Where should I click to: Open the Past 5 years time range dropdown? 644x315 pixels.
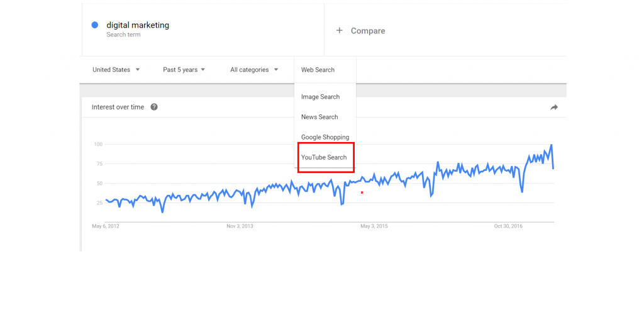point(184,70)
